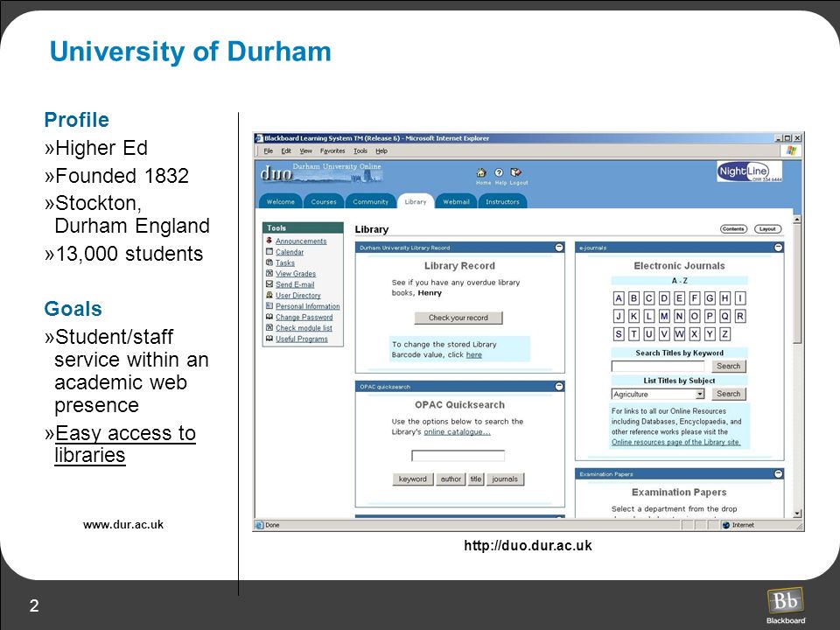Click the page vertical scrollbar thumb
The width and height of the screenshot is (840, 630).
[797, 283]
